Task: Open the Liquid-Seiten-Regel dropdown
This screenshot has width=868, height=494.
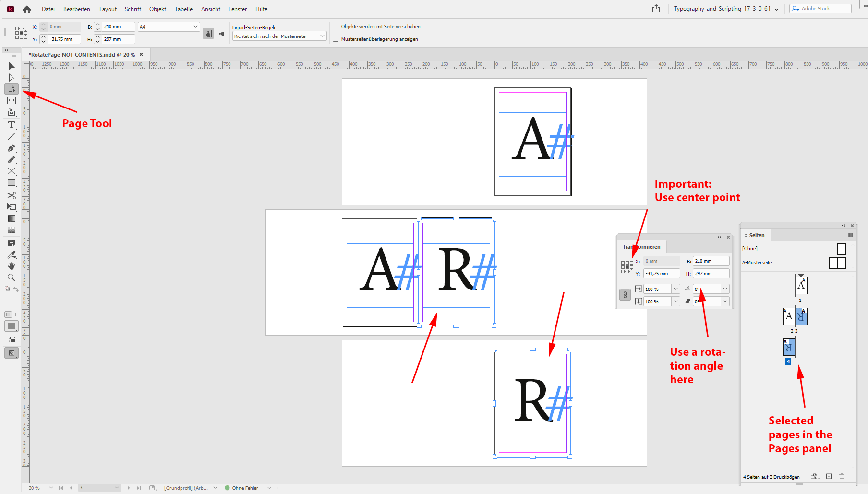Action: pos(322,36)
